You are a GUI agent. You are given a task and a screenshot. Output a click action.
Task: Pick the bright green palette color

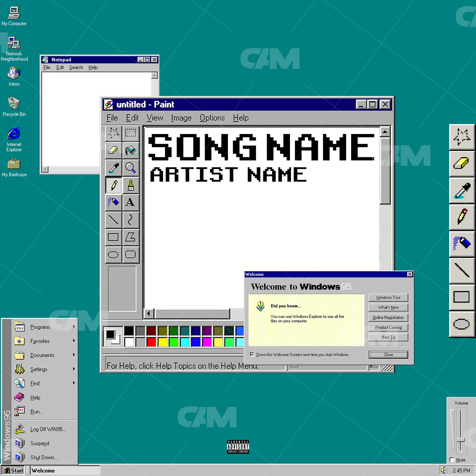point(174,342)
